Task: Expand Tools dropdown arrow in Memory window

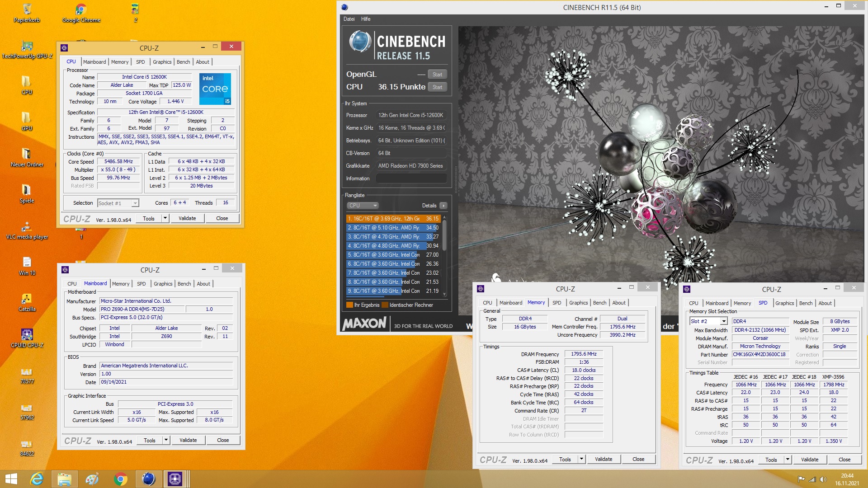Action: pos(582,459)
